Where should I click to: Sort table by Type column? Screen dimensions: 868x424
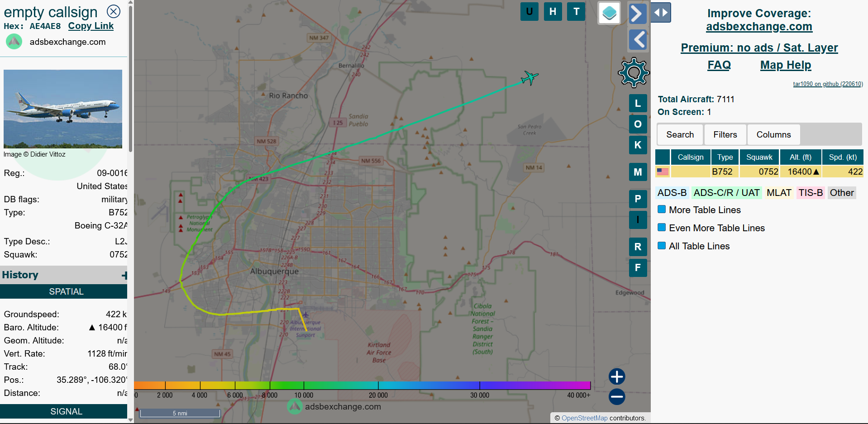point(725,157)
